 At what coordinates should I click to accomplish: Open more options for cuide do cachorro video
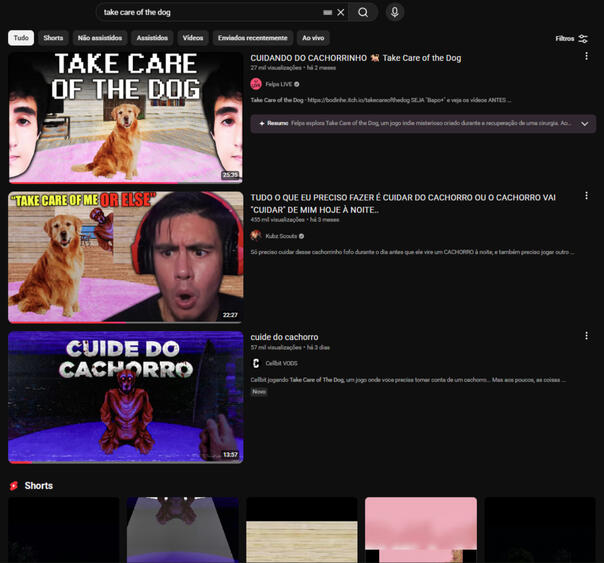coord(586,336)
